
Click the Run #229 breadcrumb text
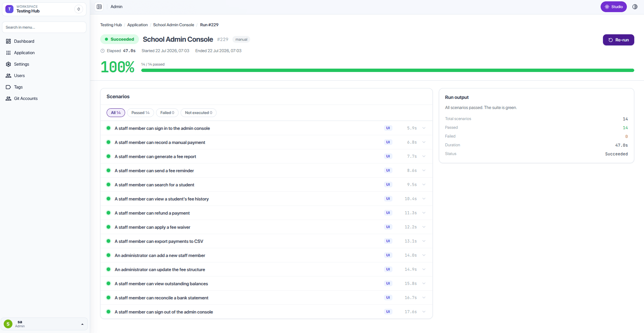pos(209,25)
